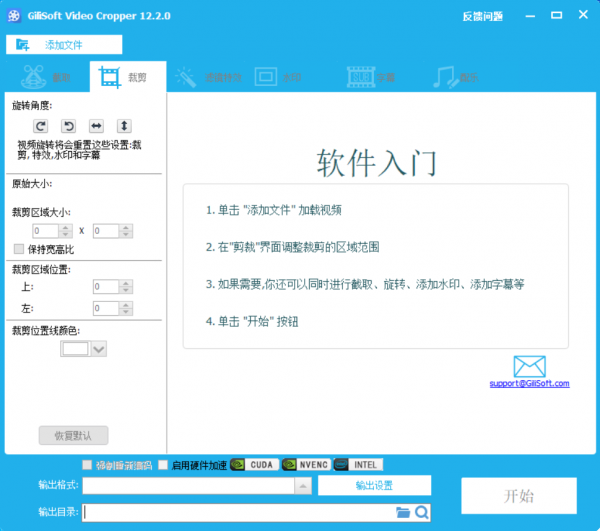Enable 保持宽高比 keep aspect ratio checkbox
600x531 pixels.
point(19,249)
